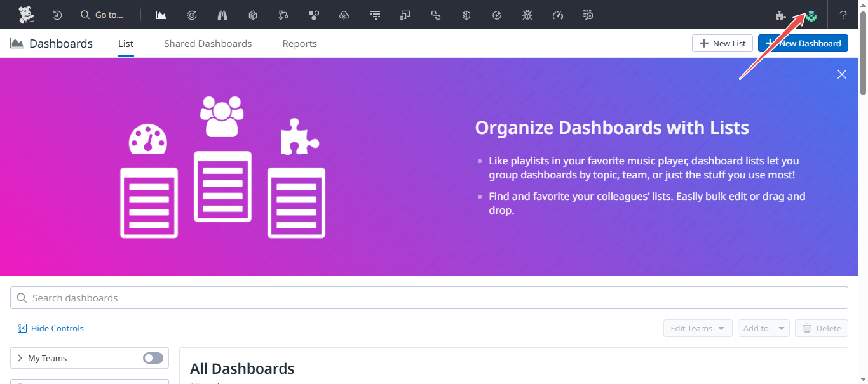Image resolution: width=868 pixels, height=384 pixels.
Task: Select the Logs filter icon in the navbar
Action: tap(374, 15)
